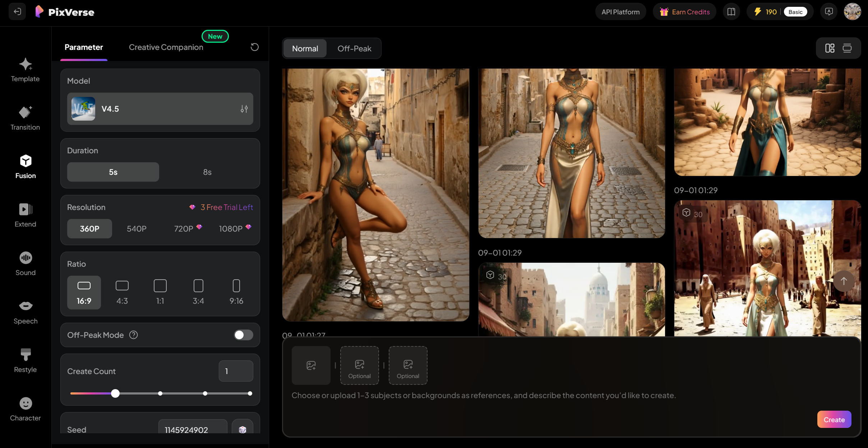The image size is (868, 448).
Task: Select the Off-Peak queue tab
Action: tap(354, 48)
